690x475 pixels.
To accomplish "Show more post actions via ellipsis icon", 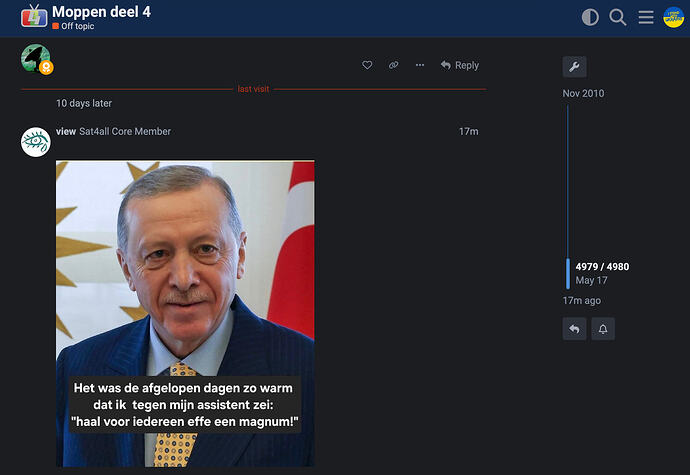I will click(420, 65).
